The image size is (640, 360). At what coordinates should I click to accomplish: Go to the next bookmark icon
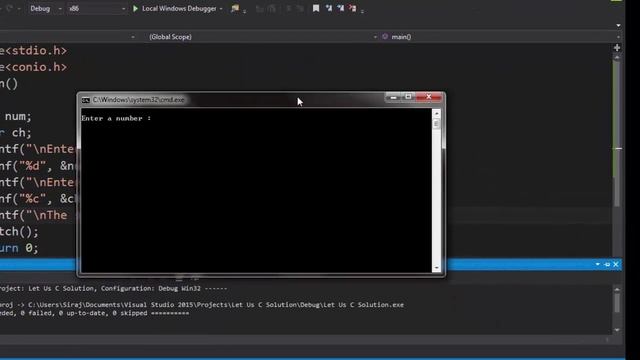tap(340, 8)
